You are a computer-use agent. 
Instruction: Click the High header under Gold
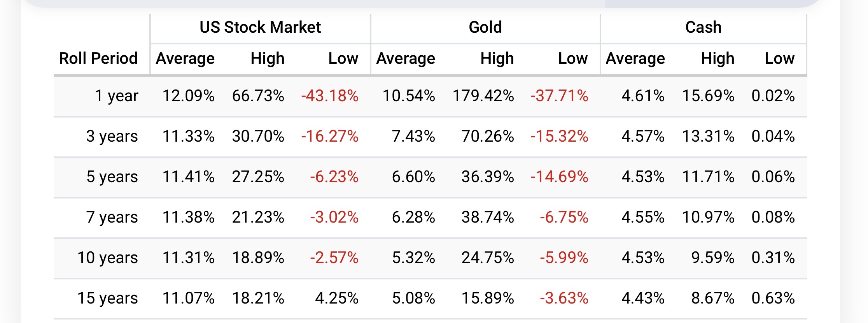tap(497, 58)
